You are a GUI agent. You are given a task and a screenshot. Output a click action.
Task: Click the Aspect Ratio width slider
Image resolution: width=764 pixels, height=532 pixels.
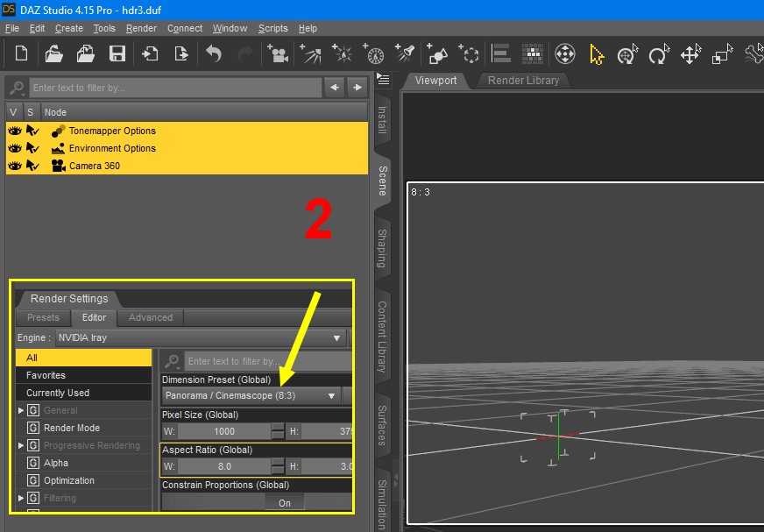[x=224, y=466]
